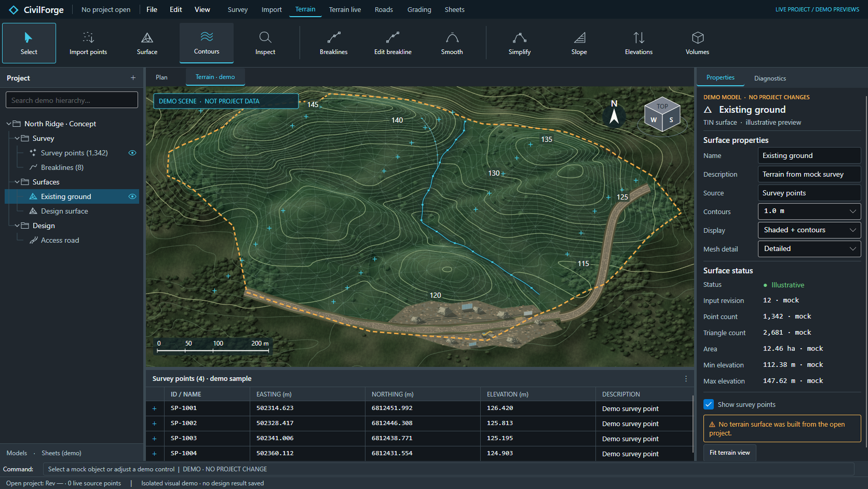Click the Simplify tool

point(520,43)
